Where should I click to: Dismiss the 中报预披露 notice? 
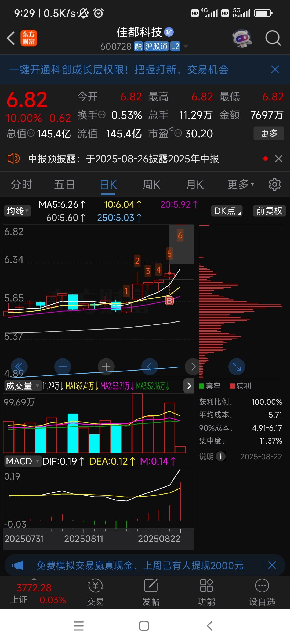point(279,159)
